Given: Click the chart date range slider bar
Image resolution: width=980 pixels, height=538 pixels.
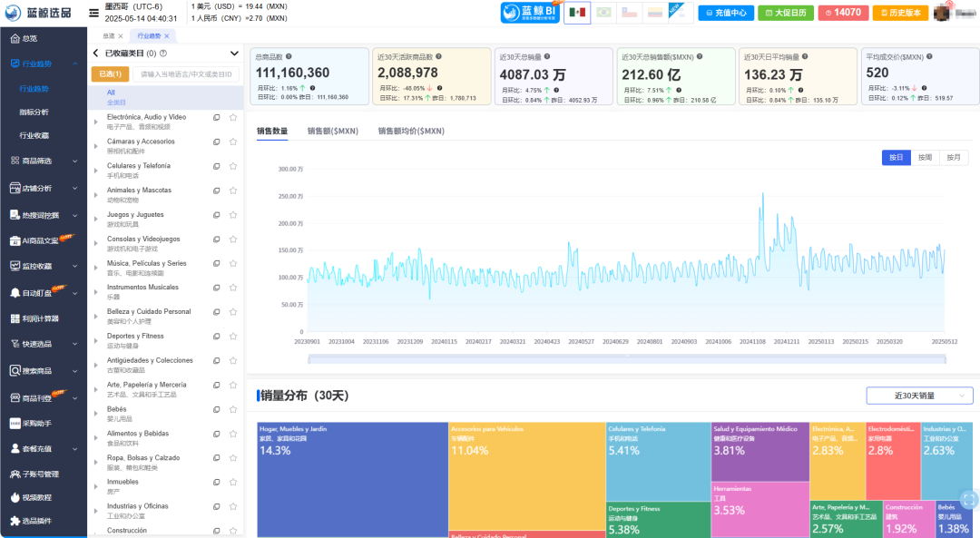Looking at the screenshot, I should (627, 358).
